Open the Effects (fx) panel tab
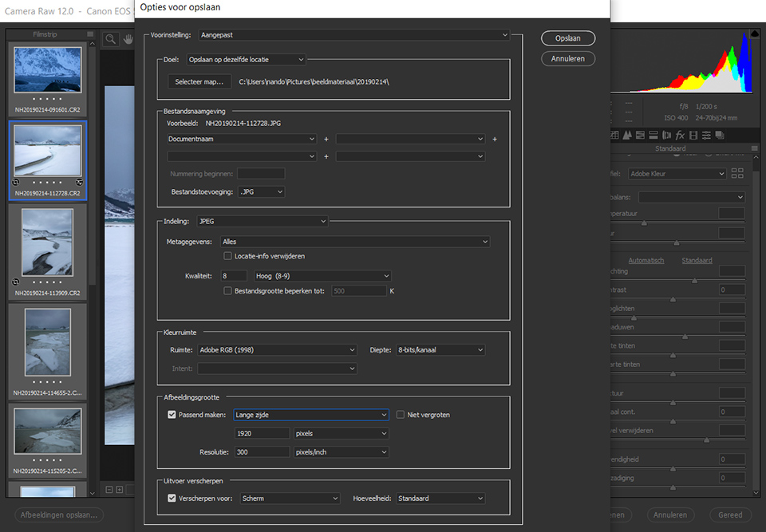The width and height of the screenshot is (766, 532). [x=680, y=136]
